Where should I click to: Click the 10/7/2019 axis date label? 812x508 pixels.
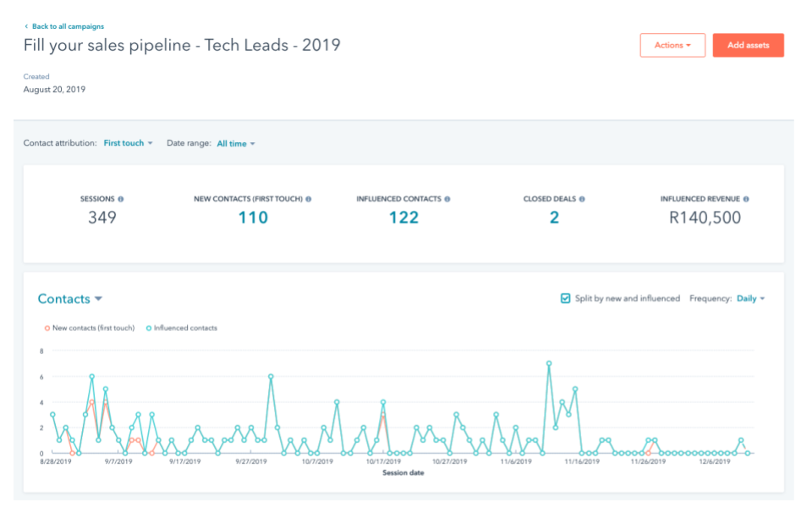pos(317,461)
